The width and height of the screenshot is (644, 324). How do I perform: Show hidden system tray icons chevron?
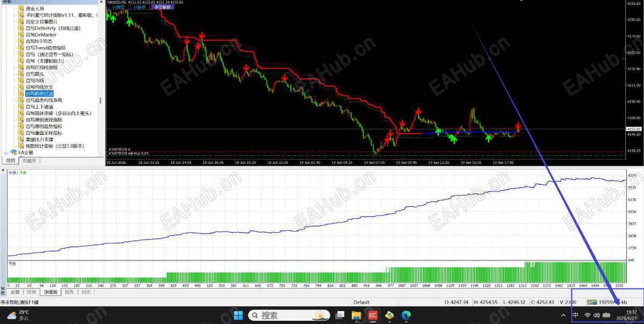click(x=563, y=315)
